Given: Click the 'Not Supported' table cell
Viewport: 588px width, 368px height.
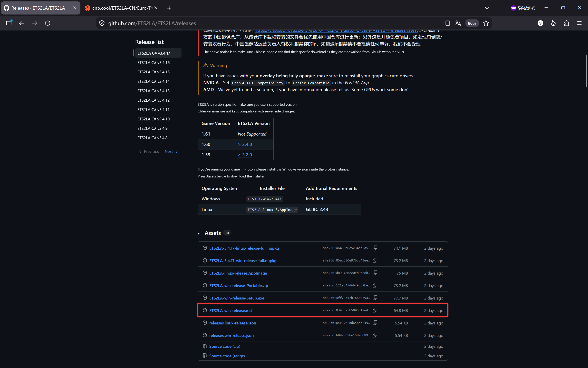Looking at the screenshot, I should 254,134.
